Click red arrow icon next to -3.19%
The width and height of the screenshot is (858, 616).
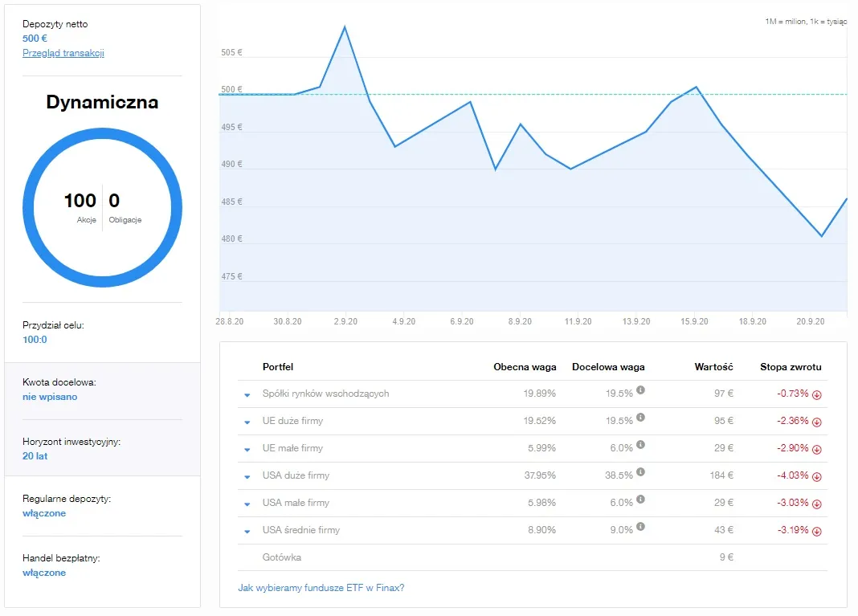pos(817,531)
